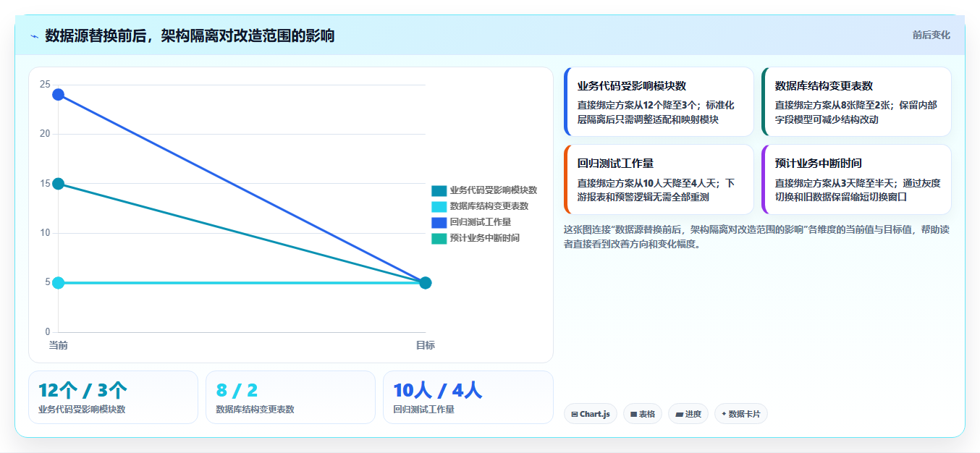Click the 回归测试工作量 legend color swatch
Image resolution: width=980 pixels, height=453 pixels.
coord(439,222)
